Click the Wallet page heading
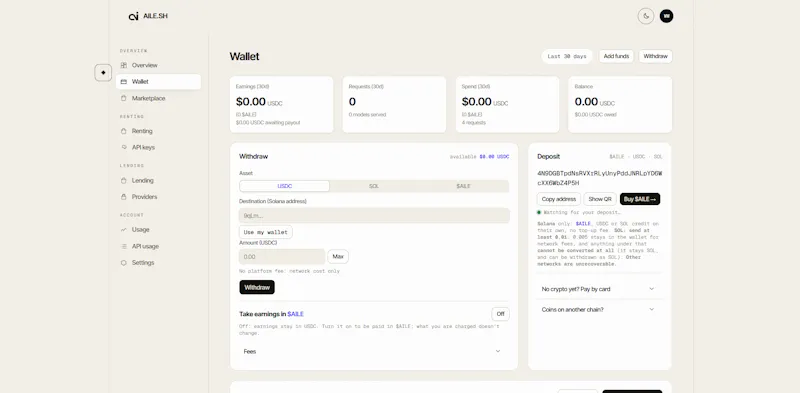The image size is (800, 393). click(244, 56)
